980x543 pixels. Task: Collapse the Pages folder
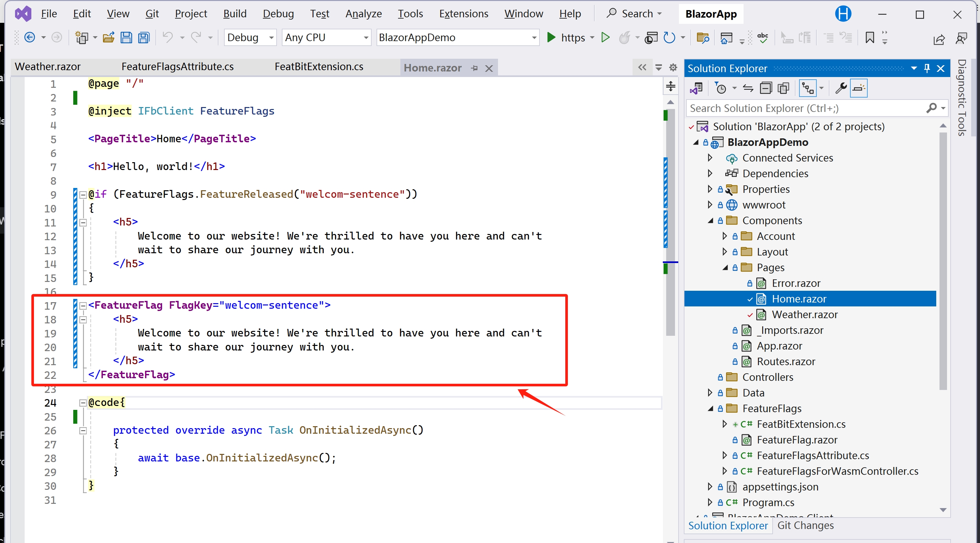point(725,268)
